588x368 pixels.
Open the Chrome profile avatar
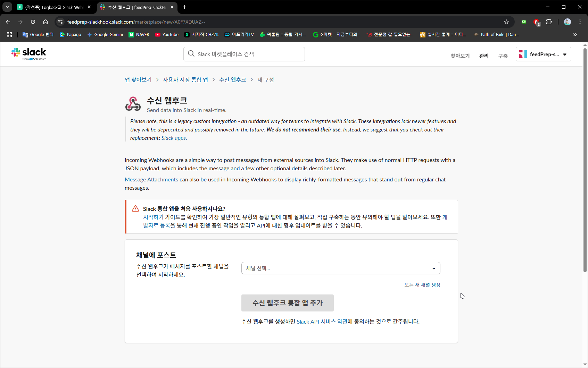click(568, 22)
